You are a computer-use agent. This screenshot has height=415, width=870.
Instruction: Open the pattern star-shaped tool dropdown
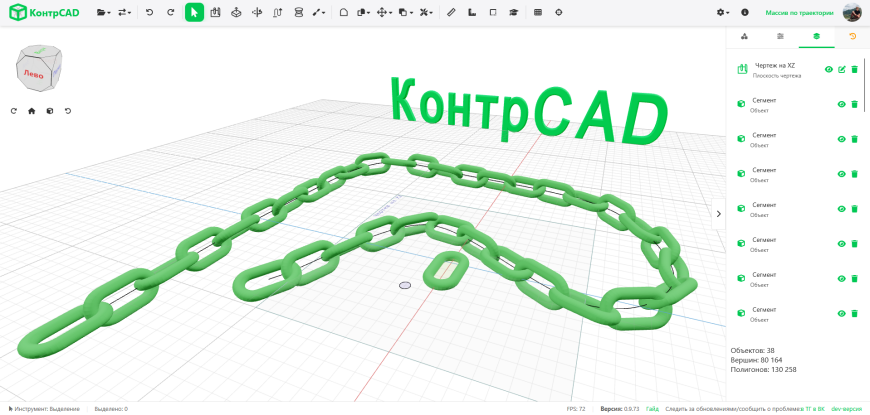426,12
